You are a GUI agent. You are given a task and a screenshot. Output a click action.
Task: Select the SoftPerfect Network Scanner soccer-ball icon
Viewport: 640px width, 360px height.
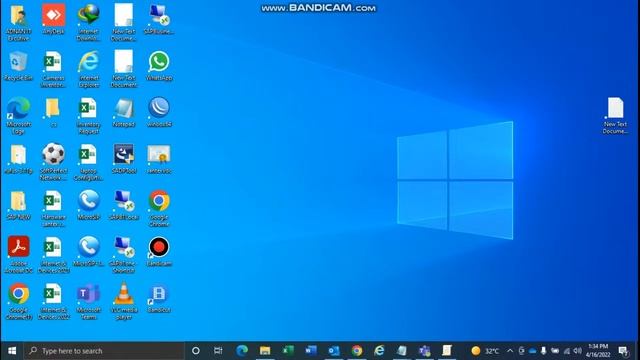pos(53,162)
